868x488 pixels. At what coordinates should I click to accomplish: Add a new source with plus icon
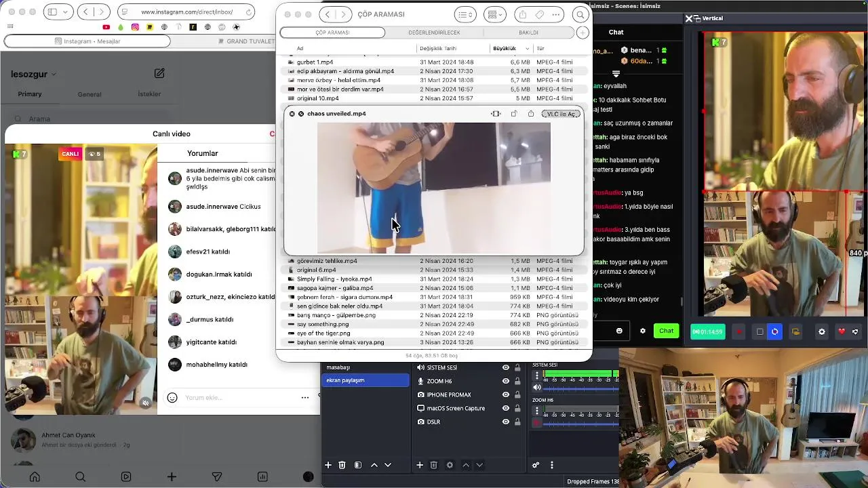click(x=420, y=465)
